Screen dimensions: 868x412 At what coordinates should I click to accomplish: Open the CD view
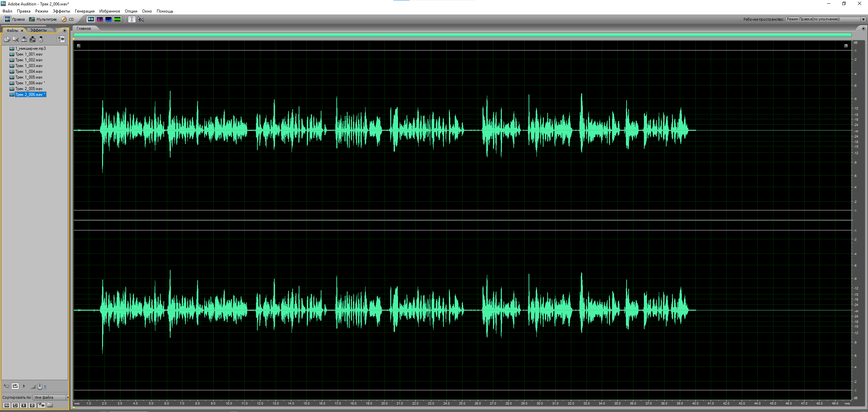click(68, 19)
